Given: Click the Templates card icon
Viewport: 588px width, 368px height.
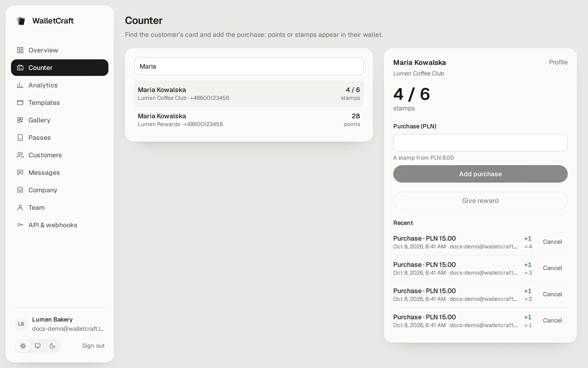Looking at the screenshot, I should point(20,103).
